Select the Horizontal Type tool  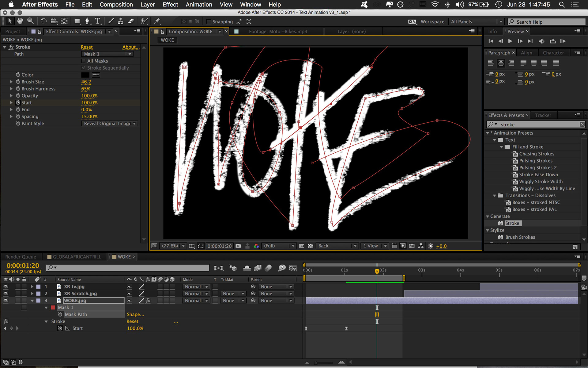click(x=97, y=21)
